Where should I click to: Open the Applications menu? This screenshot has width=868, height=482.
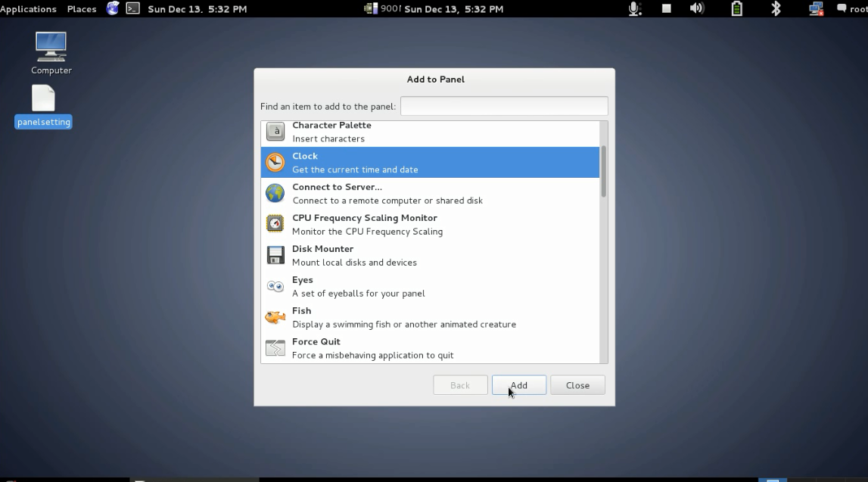click(28, 9)
